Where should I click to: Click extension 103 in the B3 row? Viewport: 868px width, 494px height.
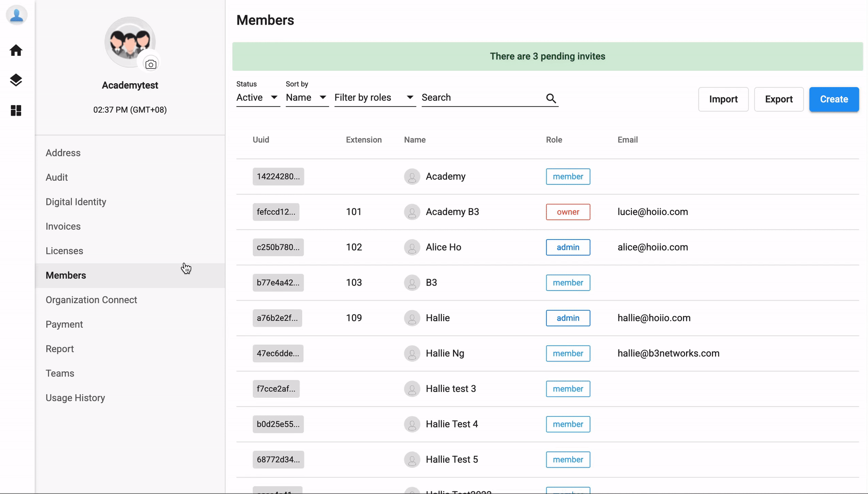(x=354, y=283)
